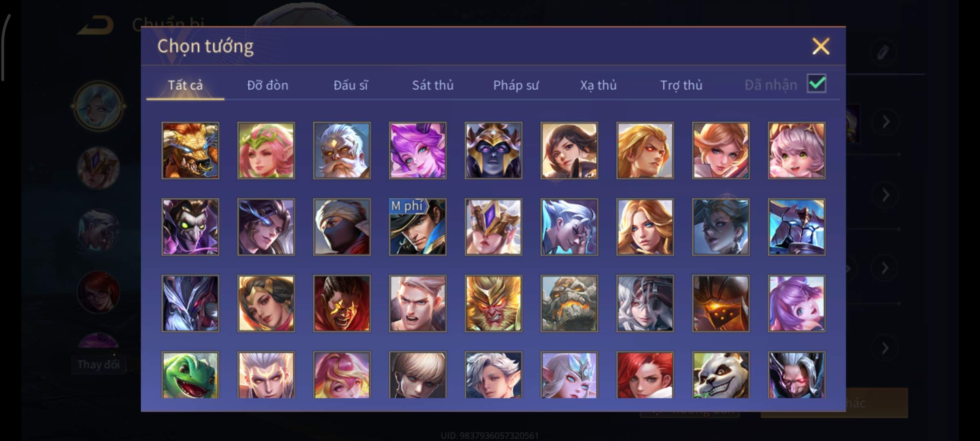Image resolution: width=980 pixels, height=441 pixels.
Task: Close the 'Chọn tướng' dialog
Action: [x=821, y=46]
